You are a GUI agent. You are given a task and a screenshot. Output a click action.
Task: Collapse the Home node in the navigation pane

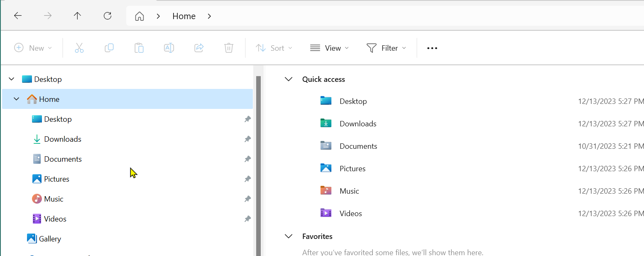coord(16,99)
